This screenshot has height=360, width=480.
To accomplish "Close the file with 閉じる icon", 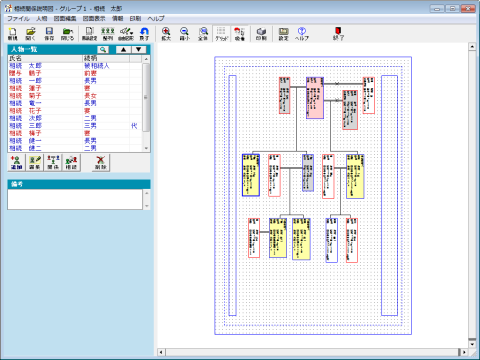I will (67, 34).
